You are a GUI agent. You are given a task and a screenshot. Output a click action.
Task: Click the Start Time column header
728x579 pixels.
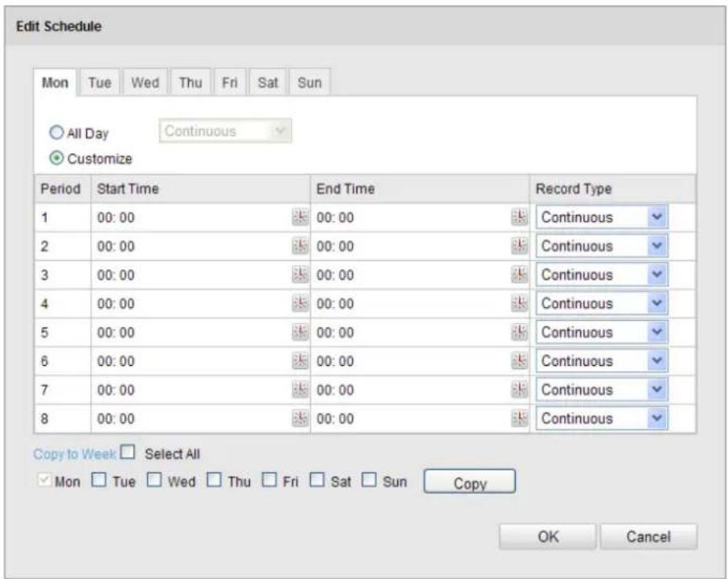point(201,189)
